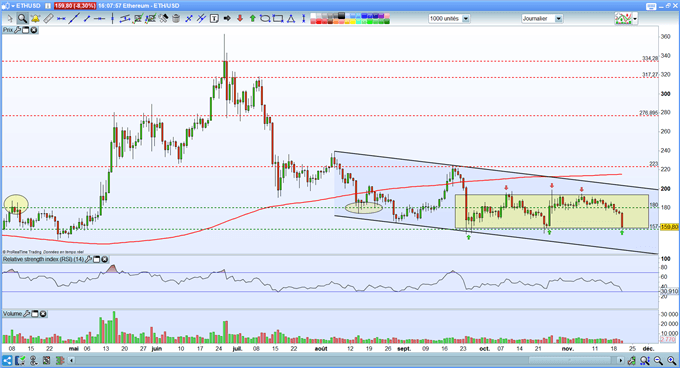Pick the purple color swatch
The width and height of the screenshot is (680, 368).
(x=381, y=16)
